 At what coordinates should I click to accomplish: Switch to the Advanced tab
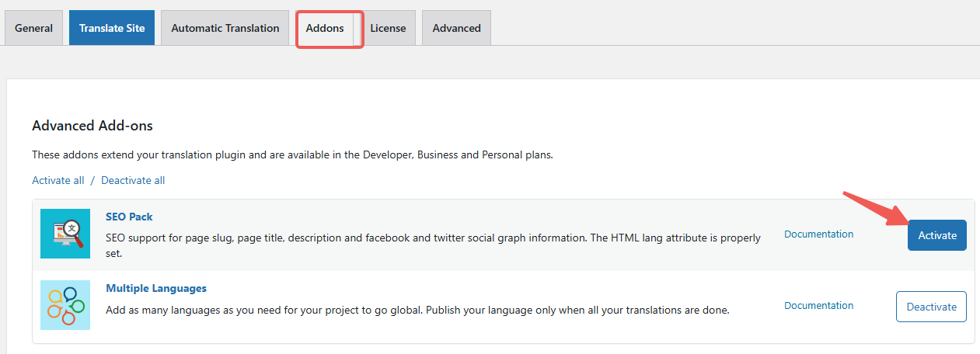pos(456,28)
